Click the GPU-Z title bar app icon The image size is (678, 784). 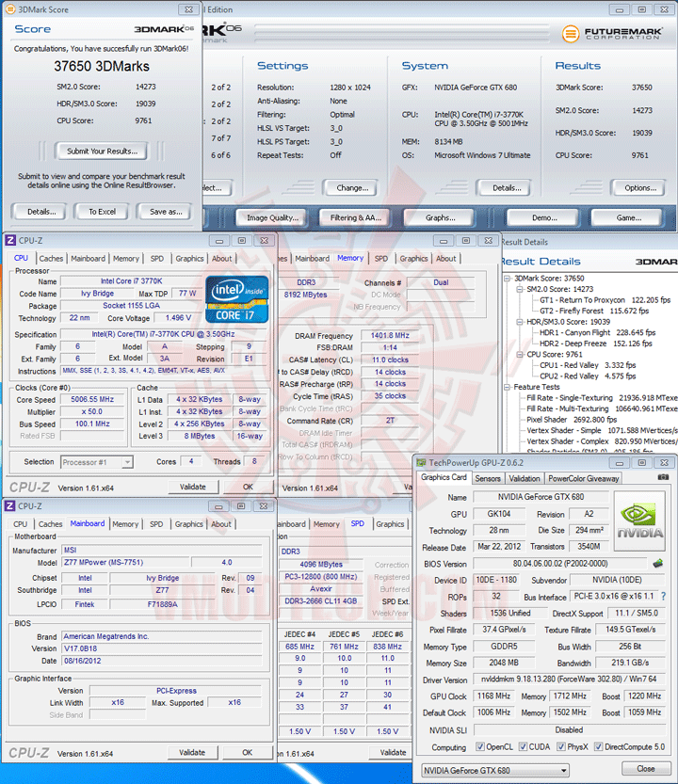(421, 462)
